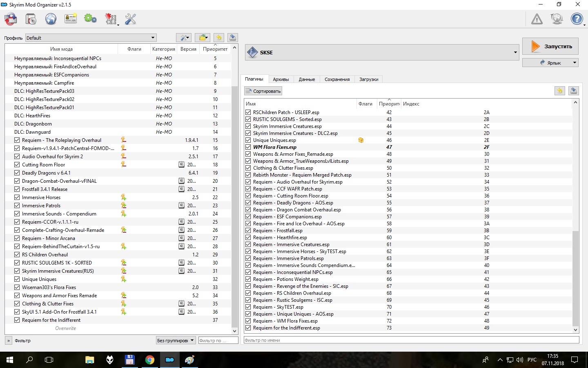Click the Имя мода column header
This screenshot has height=368, width=588.
(x=61, y=49)
